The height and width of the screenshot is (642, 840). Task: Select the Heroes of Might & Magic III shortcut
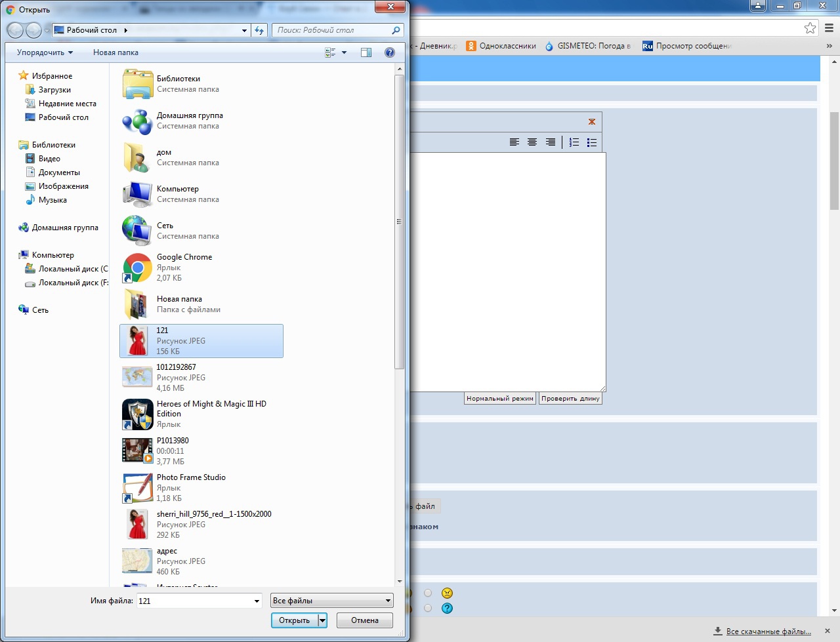pos(202,414)
